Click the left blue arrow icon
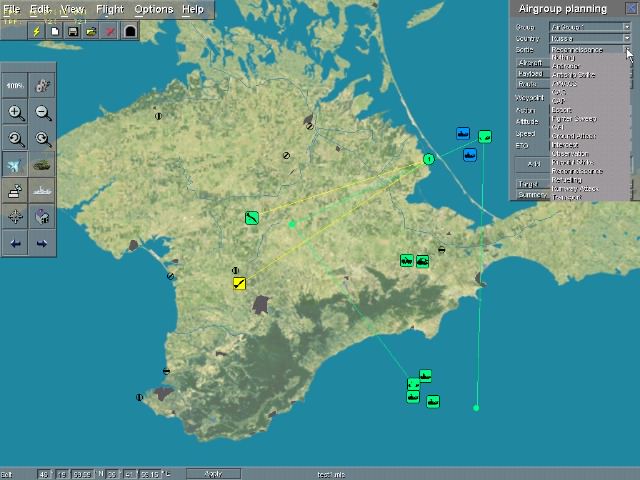Screen dimensions: 640x480 point(16,243)
